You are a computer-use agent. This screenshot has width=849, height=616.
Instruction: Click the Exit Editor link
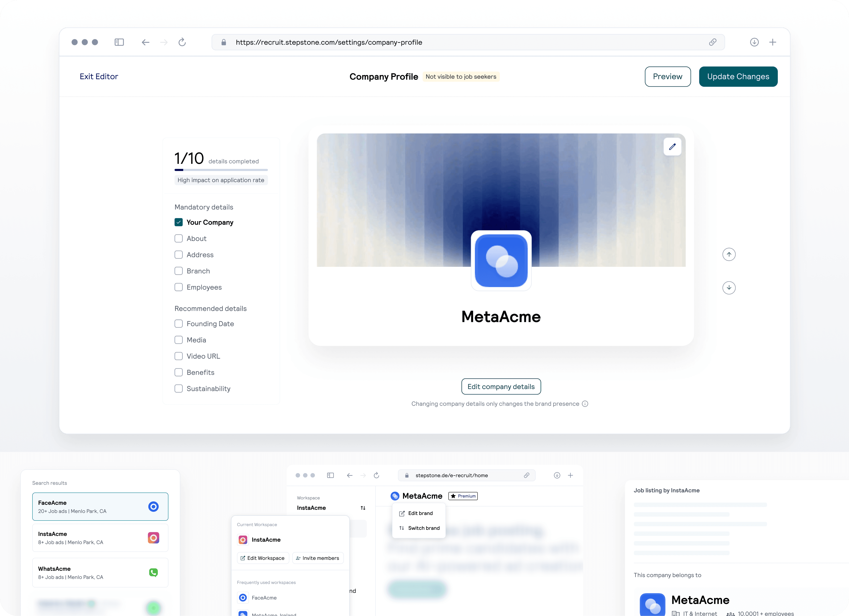click(99, 77)
